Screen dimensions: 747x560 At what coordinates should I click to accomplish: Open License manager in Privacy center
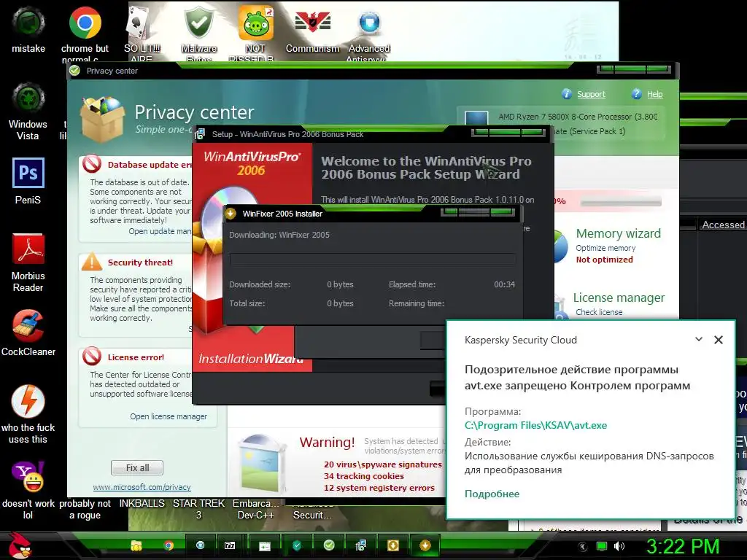619,297
